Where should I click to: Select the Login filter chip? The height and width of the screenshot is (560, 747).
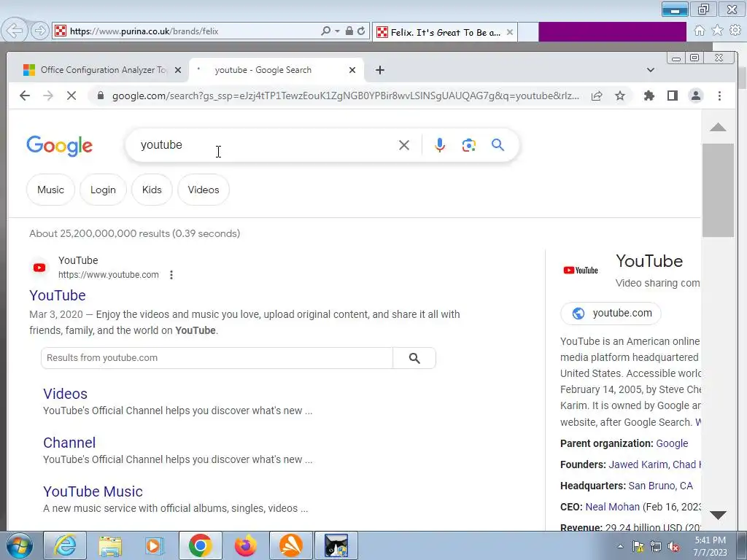click(x=103, y=190)
